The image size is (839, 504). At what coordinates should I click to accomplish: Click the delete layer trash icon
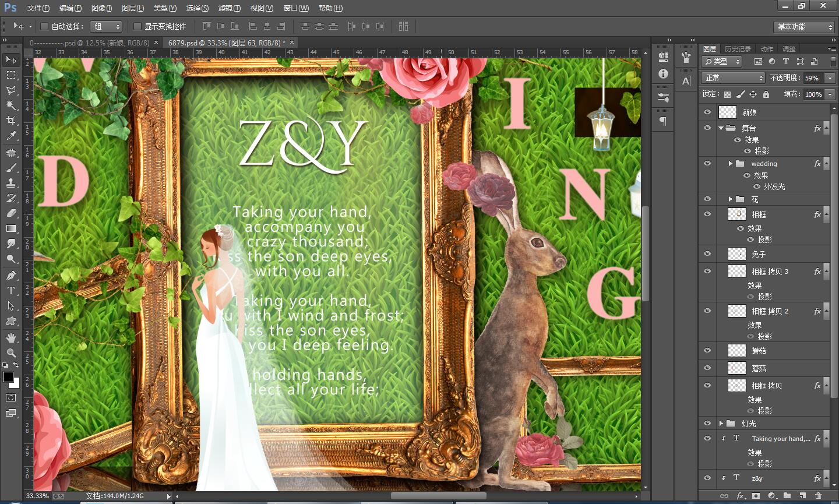click(818, 496)
